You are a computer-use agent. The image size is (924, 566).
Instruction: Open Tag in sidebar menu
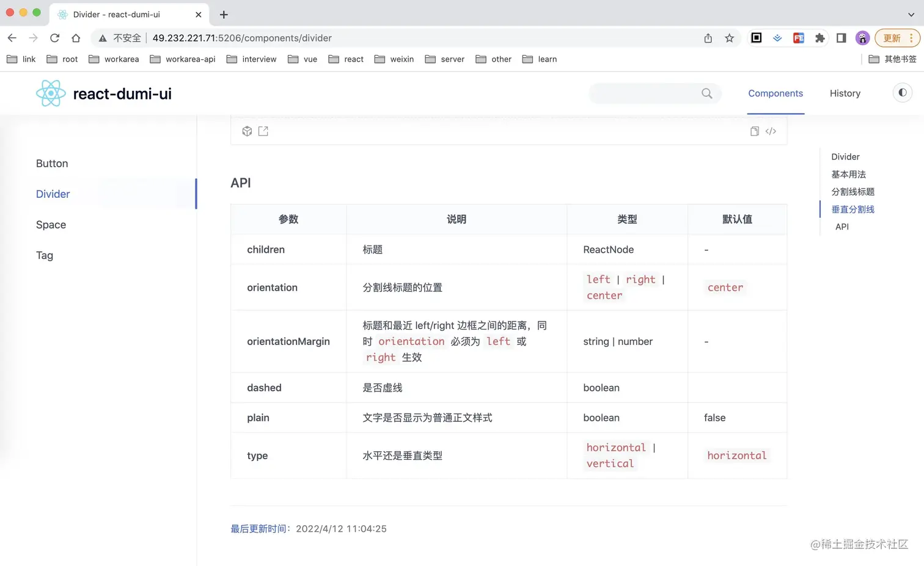tap(45, 255)
